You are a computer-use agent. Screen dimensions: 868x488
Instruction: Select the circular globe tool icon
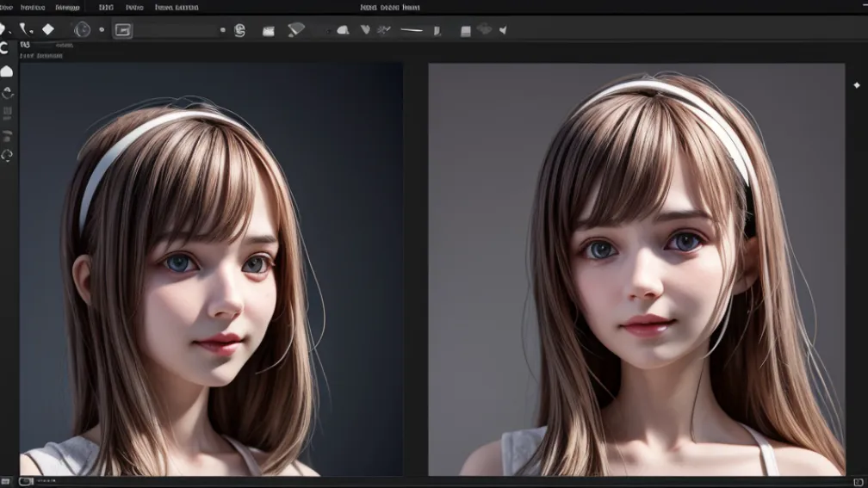[82, 30]
